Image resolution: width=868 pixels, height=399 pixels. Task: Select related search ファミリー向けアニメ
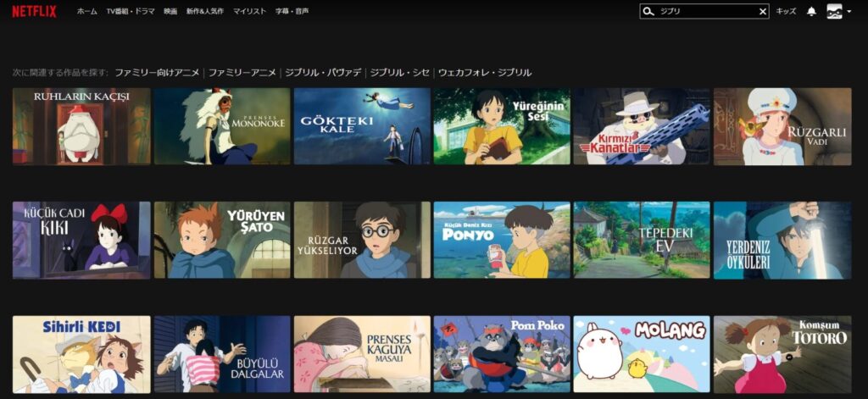(x=157, y=73)
